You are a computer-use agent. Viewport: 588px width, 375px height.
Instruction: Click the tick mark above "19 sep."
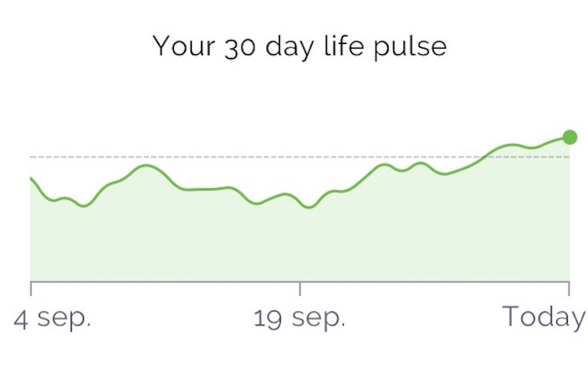tap(299, 288)
